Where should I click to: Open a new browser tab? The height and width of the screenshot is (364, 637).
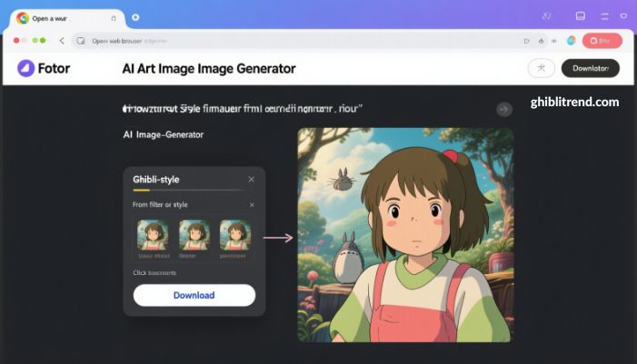[x=135, y=17]
